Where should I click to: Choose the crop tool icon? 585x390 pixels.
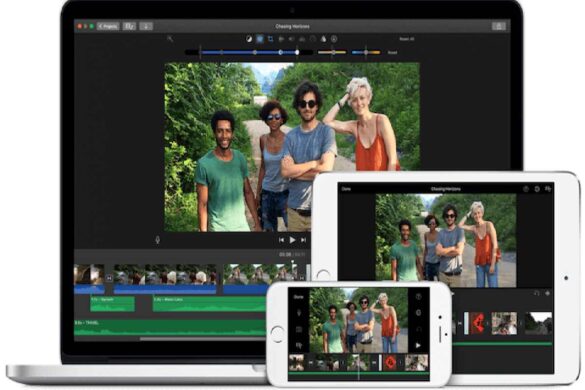(x=270, y=39)
